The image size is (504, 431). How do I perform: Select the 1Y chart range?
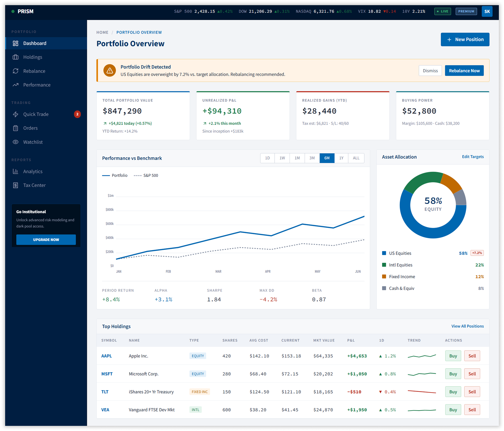click(341, 158)
